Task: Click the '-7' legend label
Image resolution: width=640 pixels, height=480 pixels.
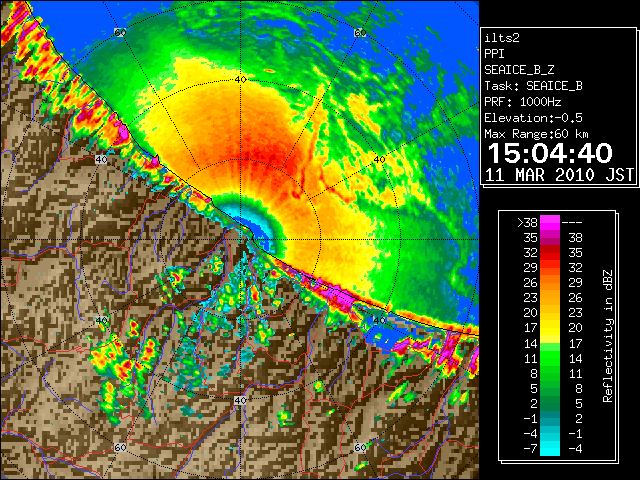Action: tap(530, 449)
